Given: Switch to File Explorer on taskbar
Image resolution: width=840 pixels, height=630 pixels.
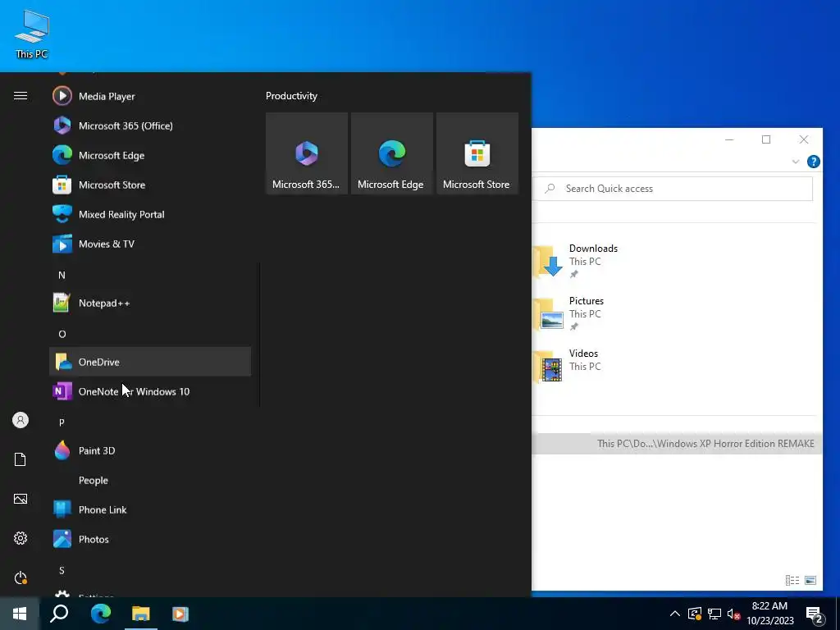Looking at the screenshot, I should [141, 614].
